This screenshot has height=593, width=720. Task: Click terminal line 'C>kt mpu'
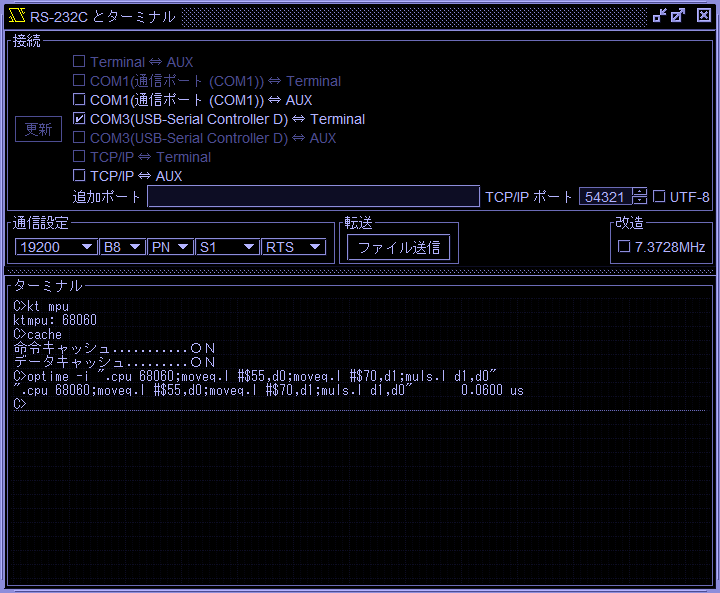click(41, 306)
